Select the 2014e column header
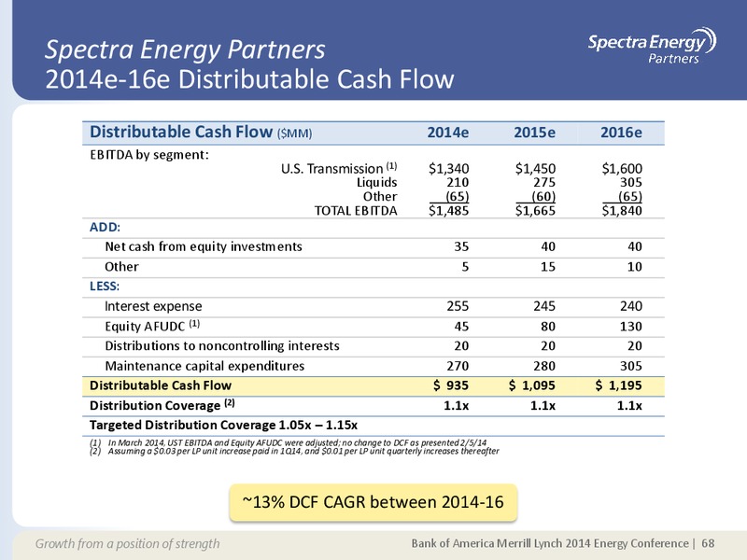This screenshot has height=560, width=747. pos(448,133)
